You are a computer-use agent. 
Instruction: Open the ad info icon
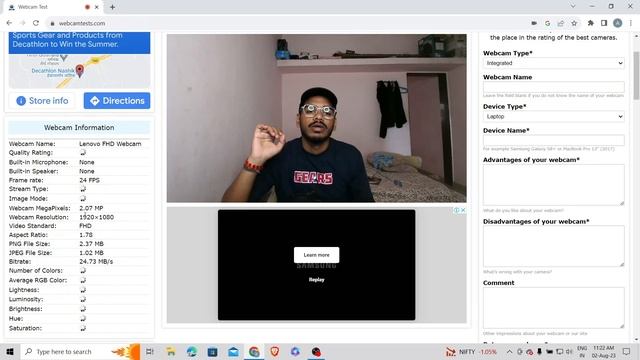(x=456, y=210)
